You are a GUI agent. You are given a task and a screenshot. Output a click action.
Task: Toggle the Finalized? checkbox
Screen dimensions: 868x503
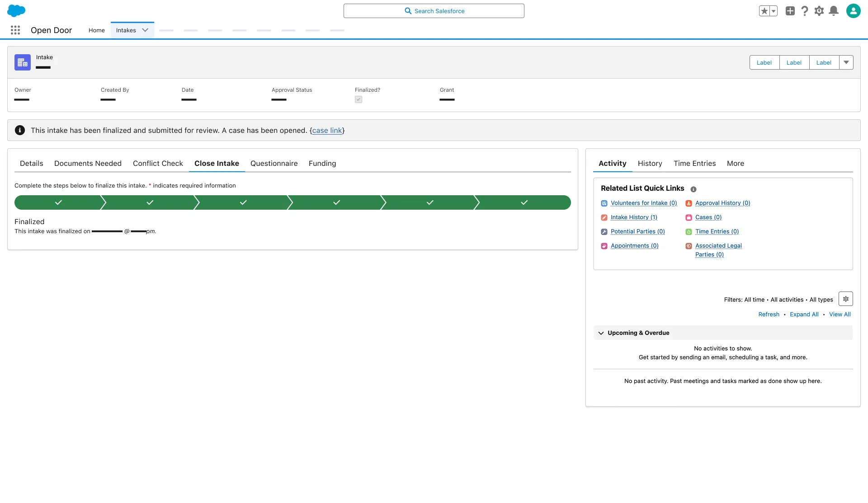[x=359, y=99]
